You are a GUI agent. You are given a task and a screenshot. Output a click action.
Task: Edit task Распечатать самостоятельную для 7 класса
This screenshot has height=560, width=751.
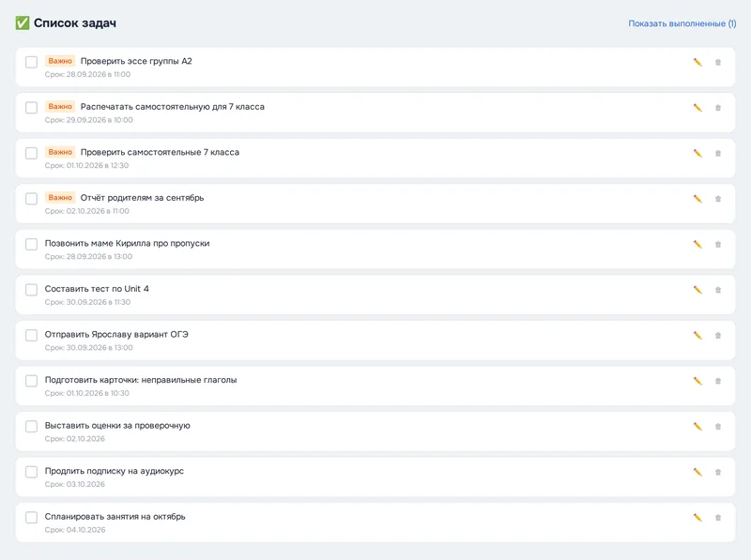(x=697, y=108)
